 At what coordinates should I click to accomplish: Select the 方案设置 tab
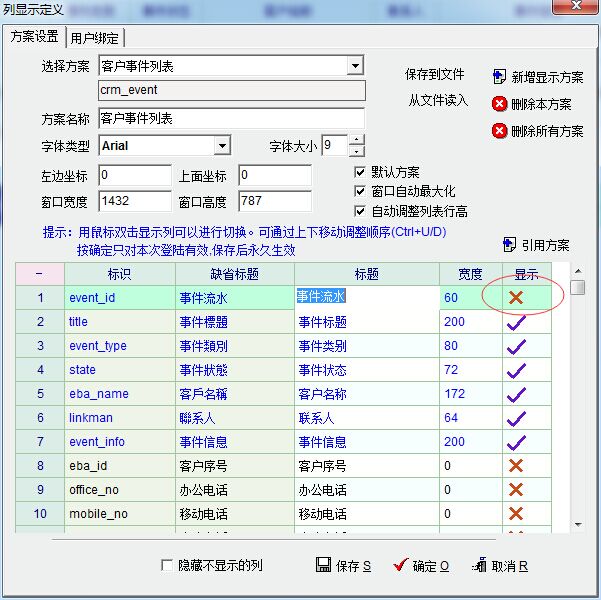(34, 37)
